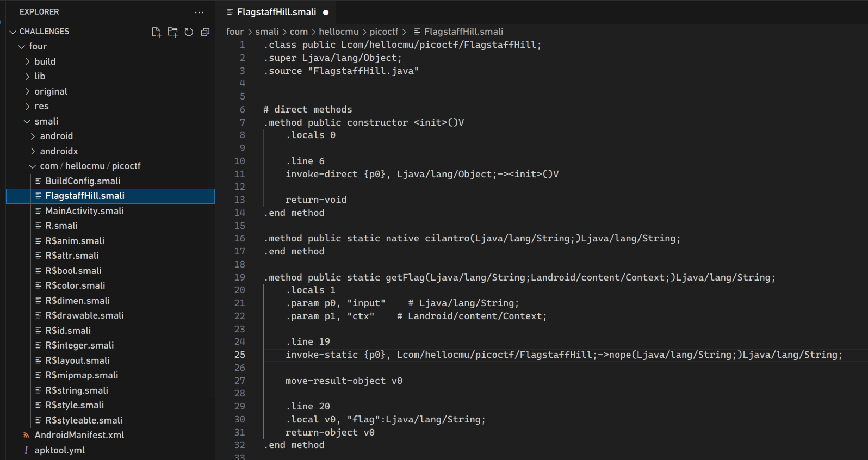Click the New Folder icon in Explorer
Screen dimensions: 868x460
click(x=173, y=32)
